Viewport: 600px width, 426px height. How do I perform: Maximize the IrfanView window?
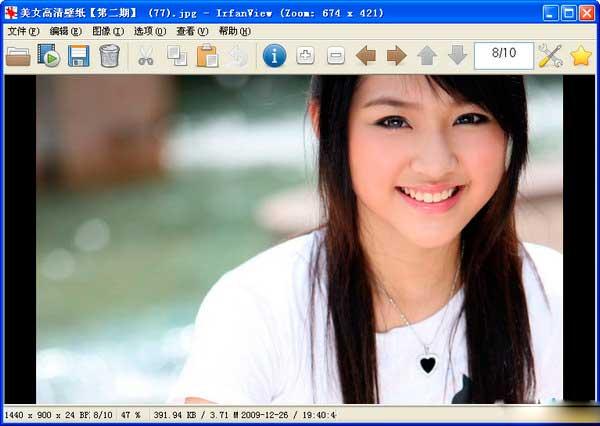569,13
